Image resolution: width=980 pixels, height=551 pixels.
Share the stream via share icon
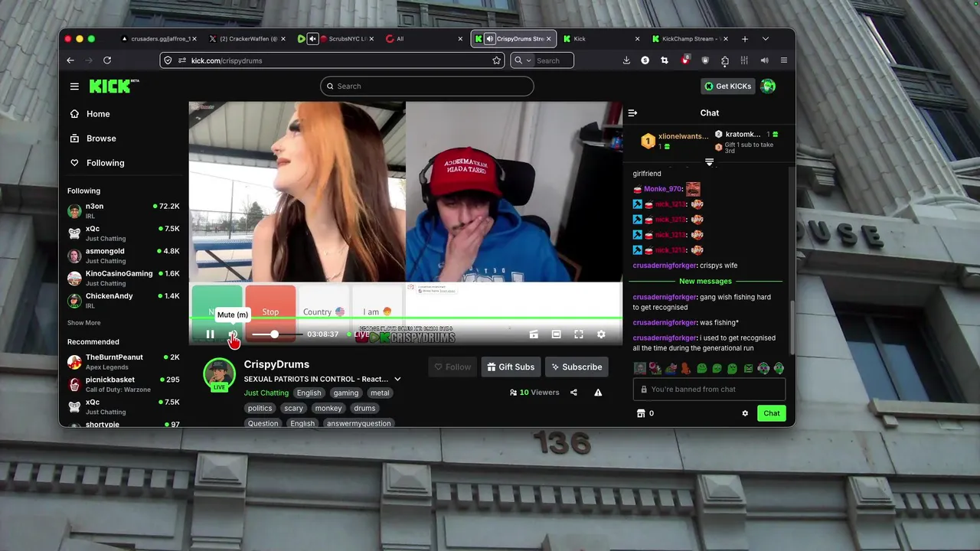(x=573, y=393)
